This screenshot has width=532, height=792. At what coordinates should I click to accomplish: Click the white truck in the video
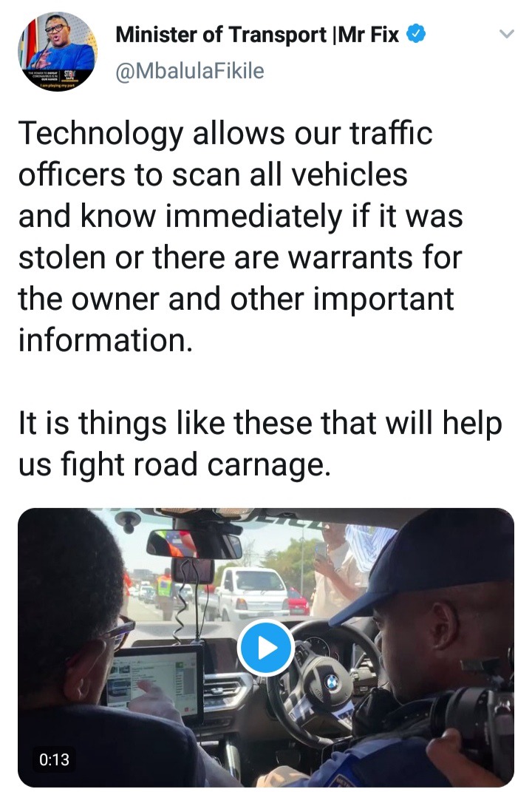tap(249, 593)
